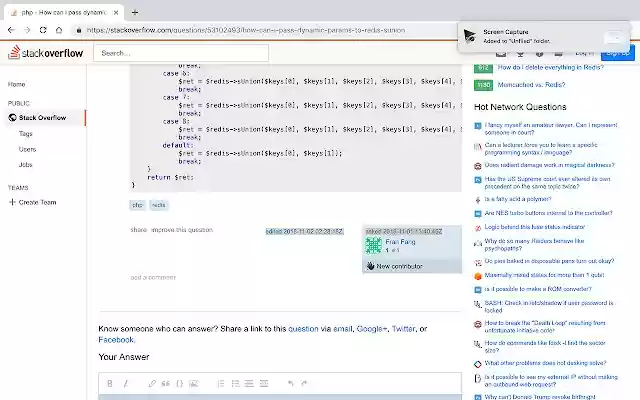Open Does radiant damage work in magical darkness?
This screenshot has width=640, height=400.
pyautogui.click(x=549, y=165)
